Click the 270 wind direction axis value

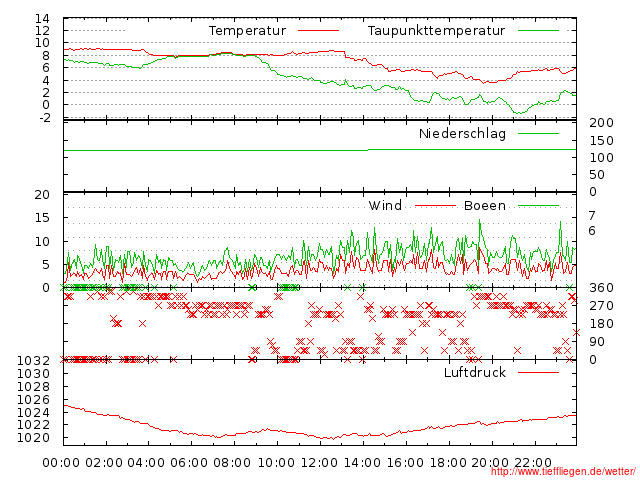pos(601,306)
